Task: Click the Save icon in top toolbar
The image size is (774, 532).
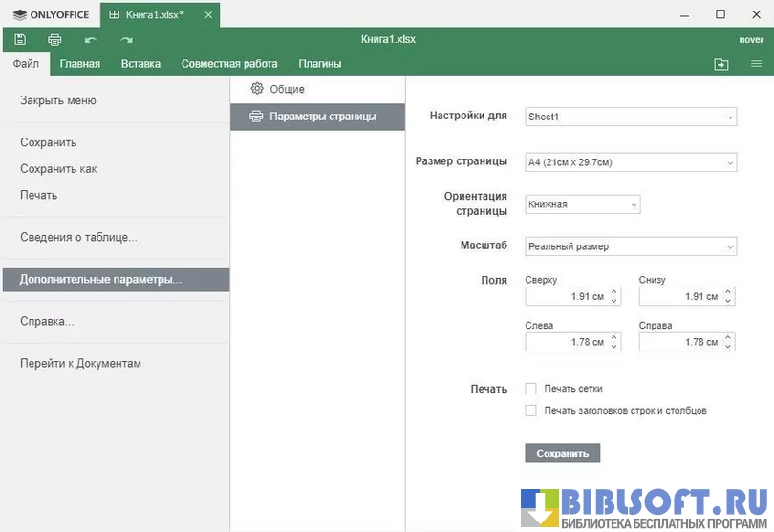Action: 20,40
